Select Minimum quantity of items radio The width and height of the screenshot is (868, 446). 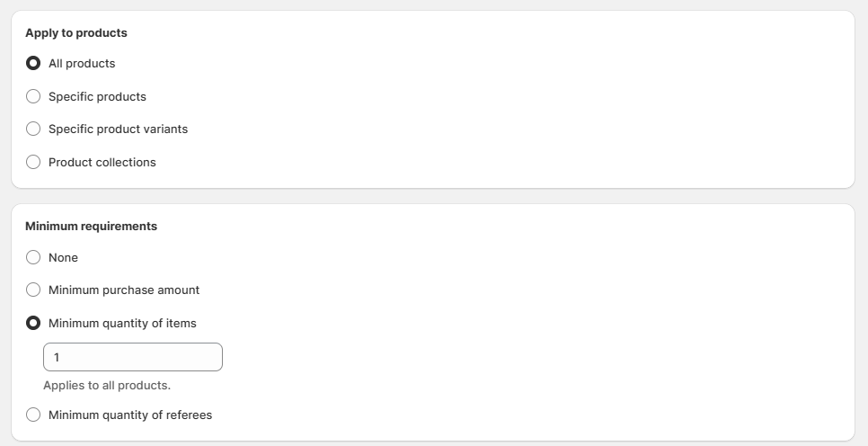click(33, 323)
